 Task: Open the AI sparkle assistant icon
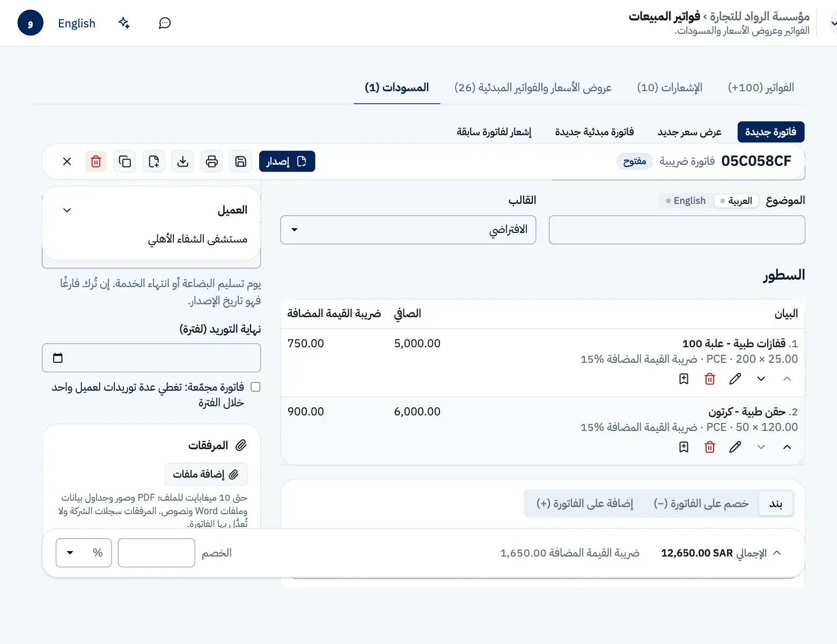tap(124, 23)
